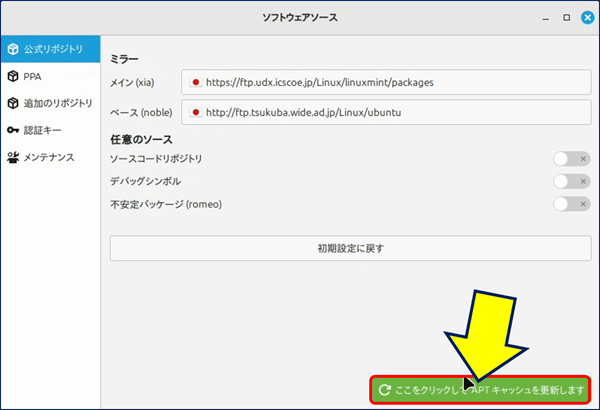Click the メイン (xia) label
The image size is (600, 410).
tap(132, 82)
